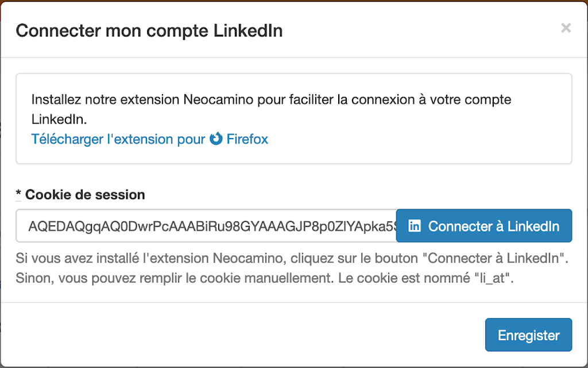This screenshot has width=588, height=368.
Task: Click the Connecter mon compte LinkedIn title
Action: (149, 30)
